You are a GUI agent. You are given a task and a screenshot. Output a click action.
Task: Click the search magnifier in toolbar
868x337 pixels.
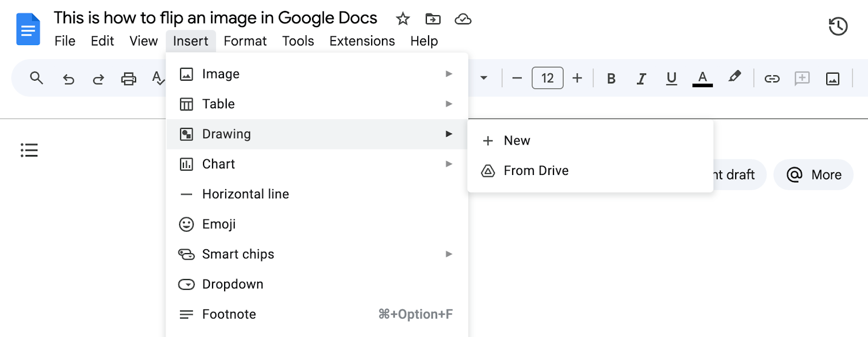point(36,78)
